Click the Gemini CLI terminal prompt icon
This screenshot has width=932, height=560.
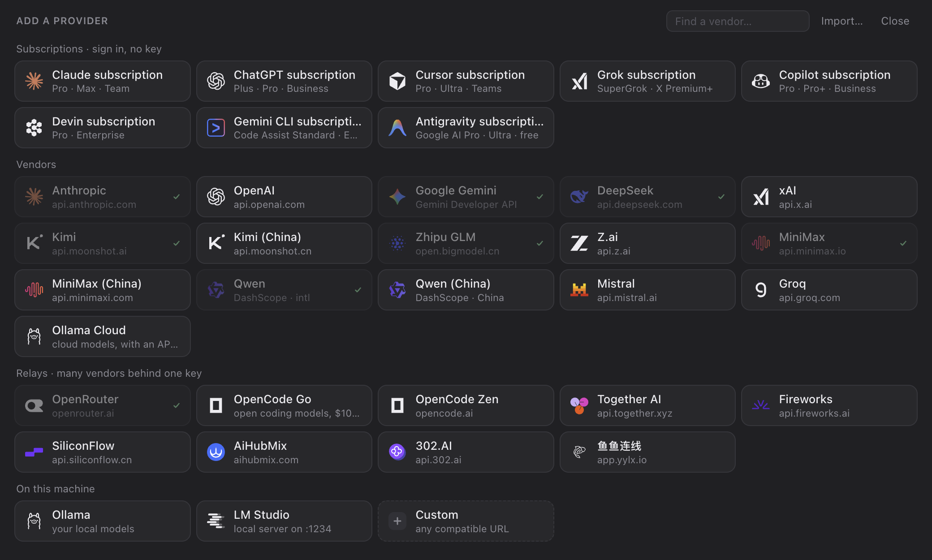216,128
